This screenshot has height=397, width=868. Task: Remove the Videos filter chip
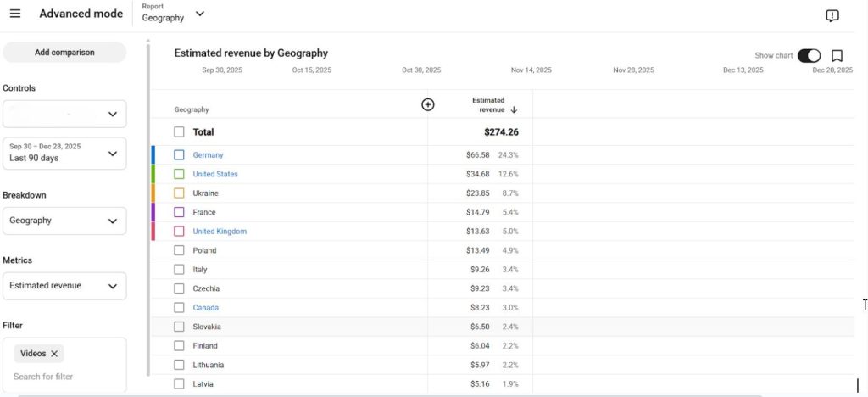click(x=54, y=353)
